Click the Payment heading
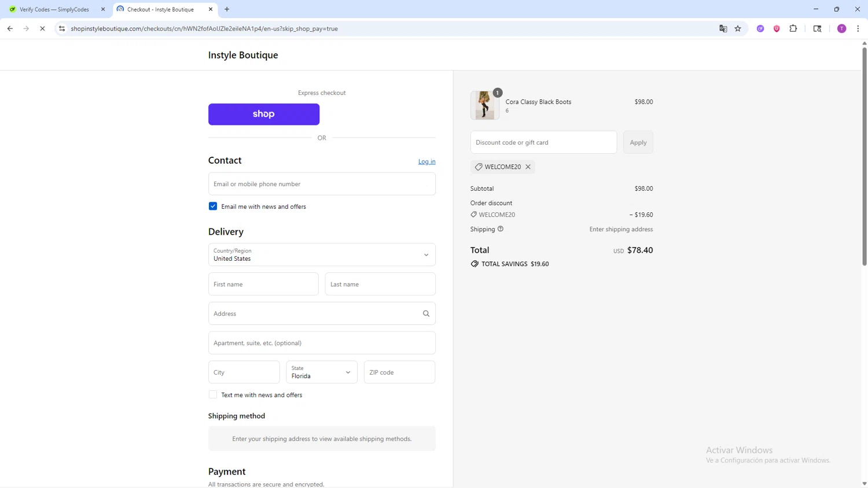Screen dimensions: 868x488 pos(227,472)
